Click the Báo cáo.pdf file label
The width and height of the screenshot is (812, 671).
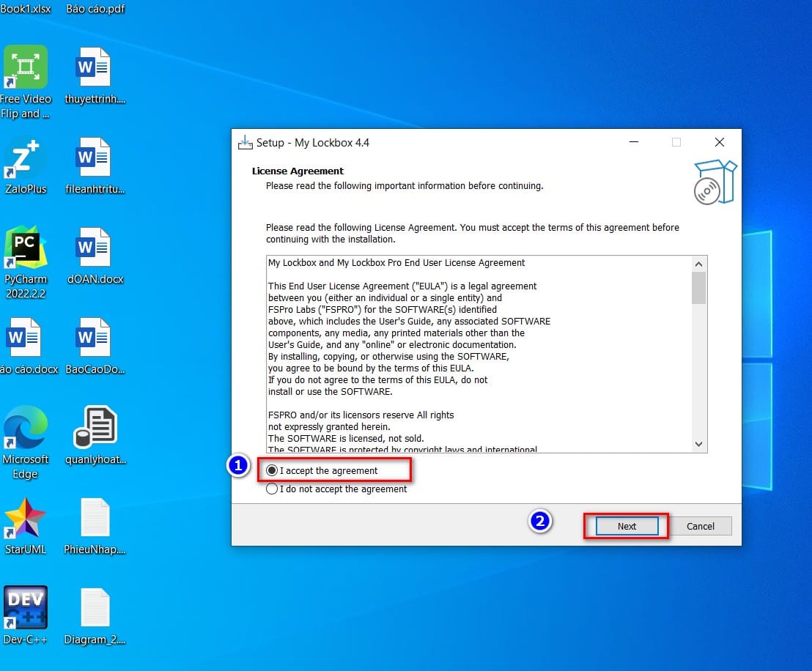(x=95, y=9)
